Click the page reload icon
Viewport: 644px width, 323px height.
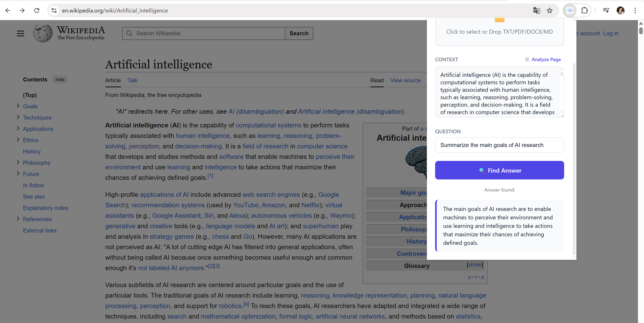point(37,10)
